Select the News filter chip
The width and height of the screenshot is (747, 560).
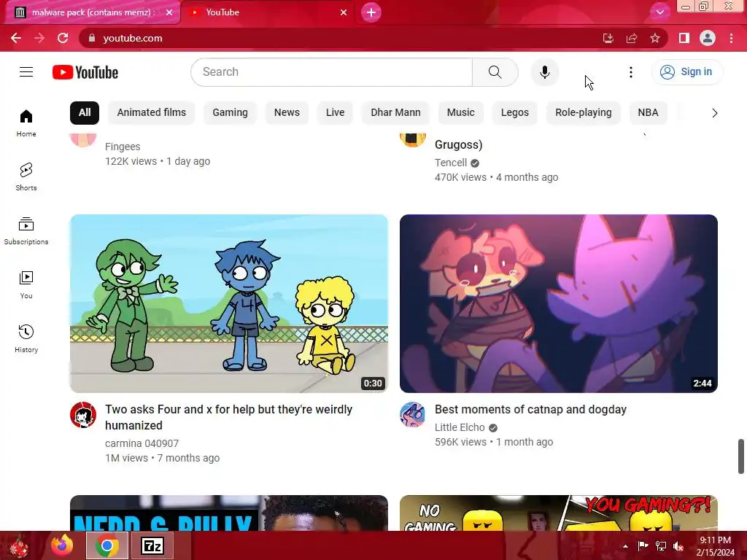coord(287,113)
